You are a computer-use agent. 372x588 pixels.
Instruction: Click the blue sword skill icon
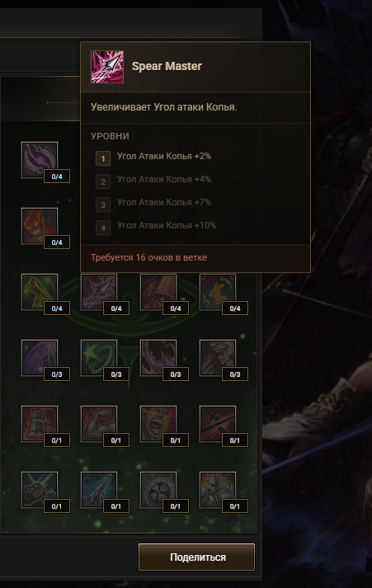(x=99, y=490)
